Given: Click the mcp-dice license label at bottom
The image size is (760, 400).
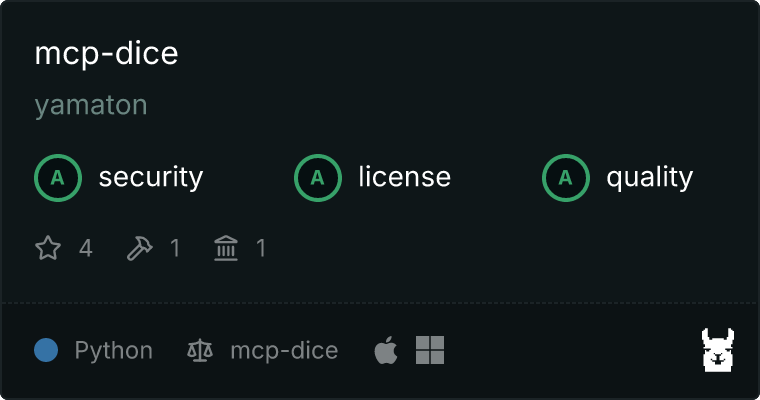Looking at the screenshot, I should pyautogui.click(x=284, y=351).
